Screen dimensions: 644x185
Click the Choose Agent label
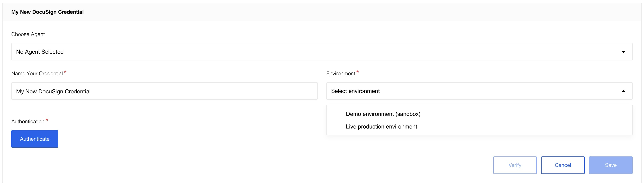(x=28, y=34)
